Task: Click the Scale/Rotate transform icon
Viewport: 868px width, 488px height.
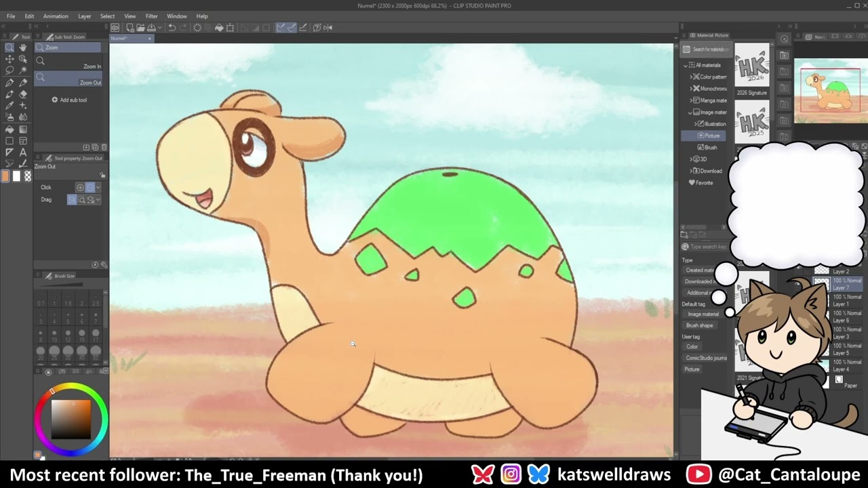Action: tap(231, 28)
